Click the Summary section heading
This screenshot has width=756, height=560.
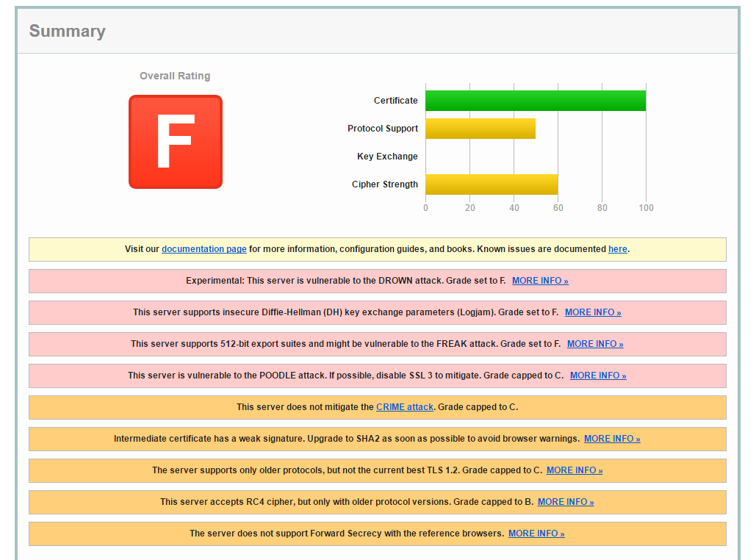point(67,31)
